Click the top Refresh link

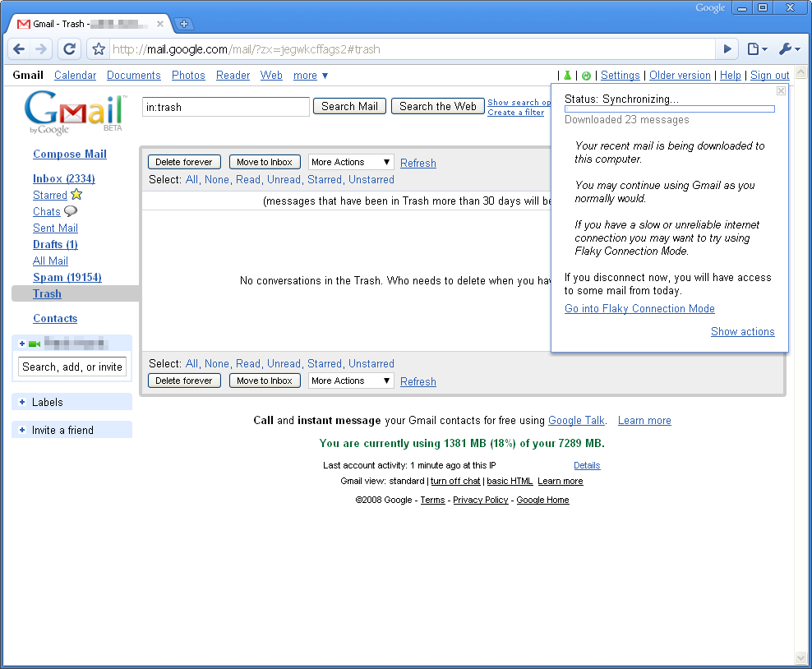[418, 163]
